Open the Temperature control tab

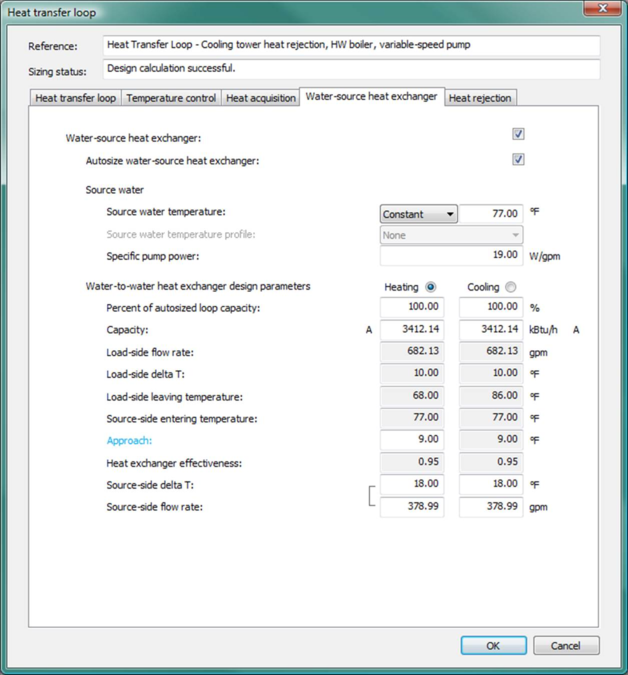pos(171,98)
